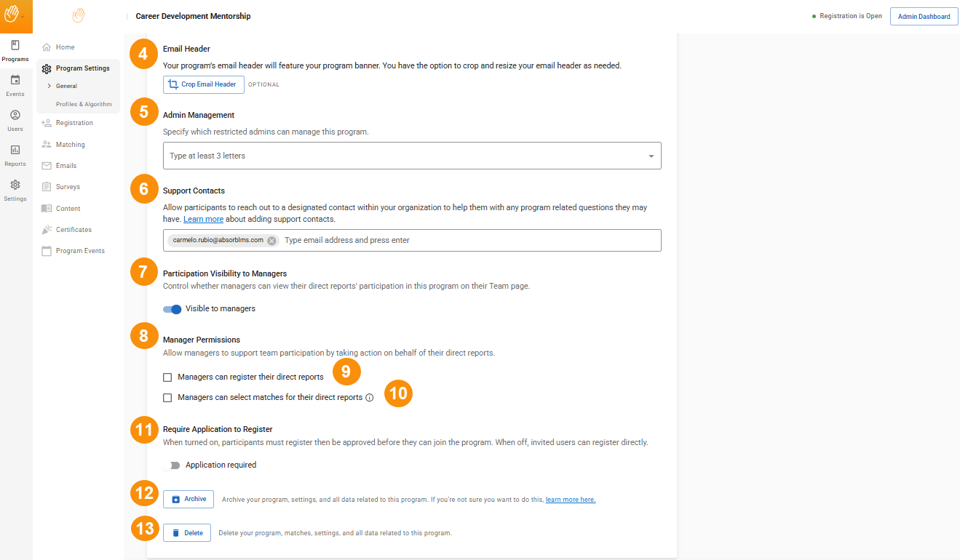This screenshot has width=960, height=560.
Task: Click the support contact email input field
Action: pos(466,241)
